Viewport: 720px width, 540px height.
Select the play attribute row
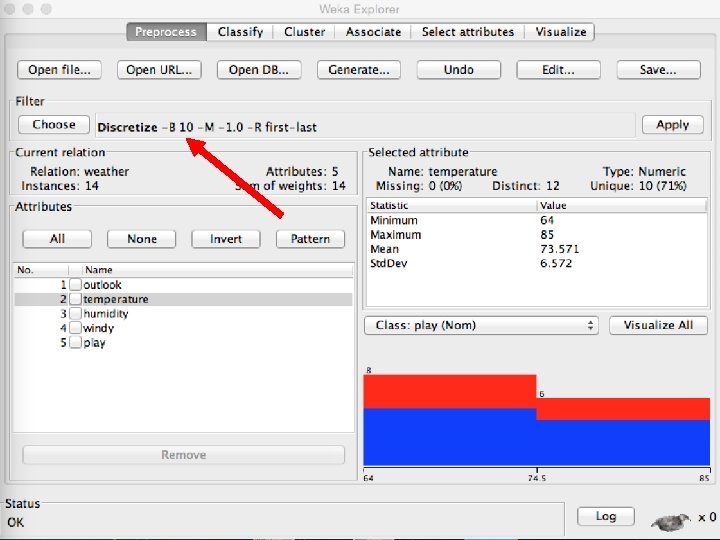(x=184, y=343)
